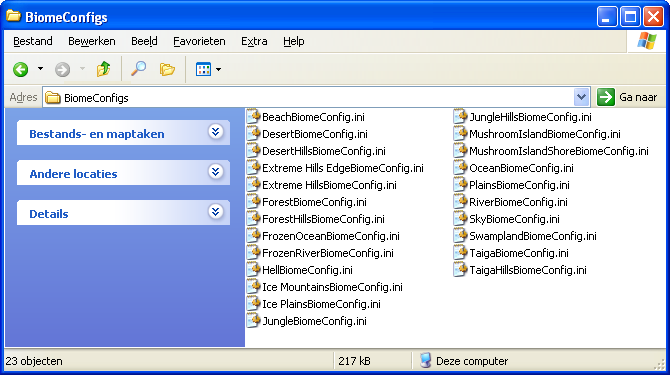Image resolution: width=670 pixels, height=375 pixels.
Task: Click the Forward arrow toolbar button
Action: 62,69
